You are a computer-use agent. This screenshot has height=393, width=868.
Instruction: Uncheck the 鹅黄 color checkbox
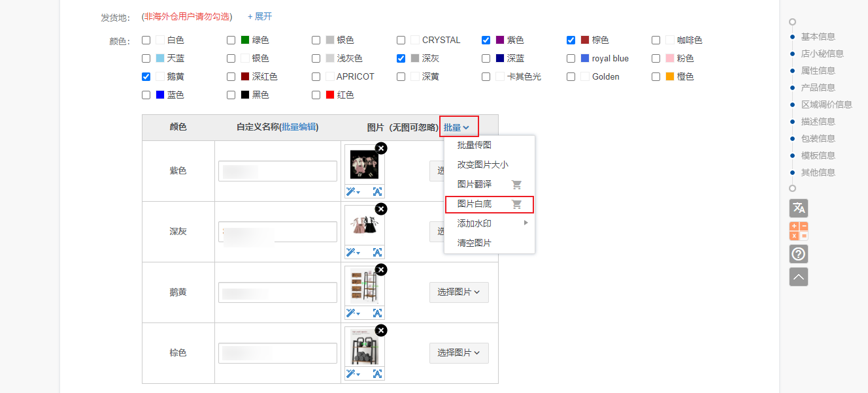(x=146, y=76)
